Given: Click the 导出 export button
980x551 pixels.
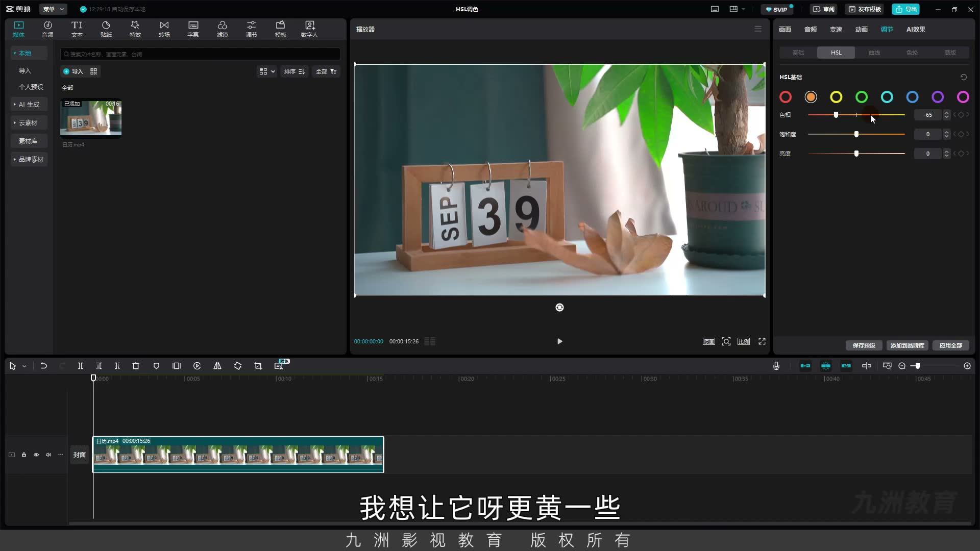Looking at the screenshot, I should point(906,9).
